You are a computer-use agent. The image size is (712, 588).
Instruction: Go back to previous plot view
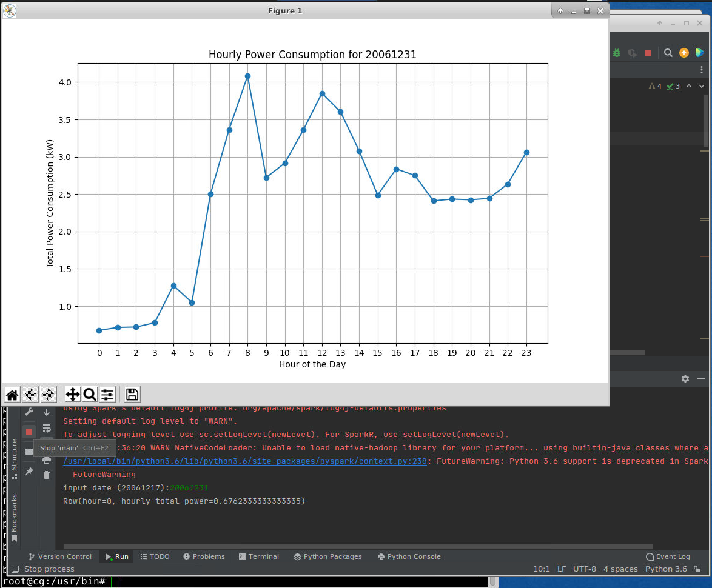(x=30, y=395)
